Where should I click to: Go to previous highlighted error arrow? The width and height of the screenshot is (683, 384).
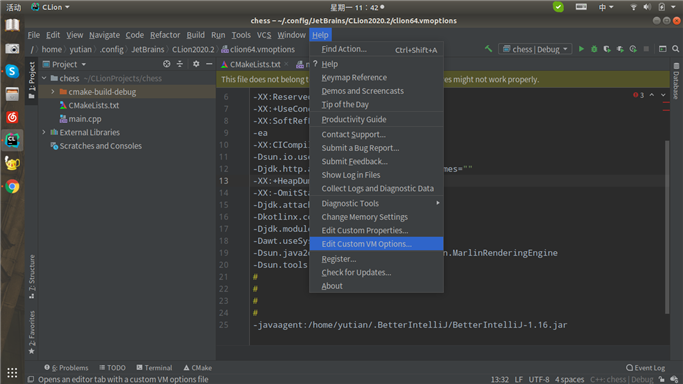pos(652,95)
